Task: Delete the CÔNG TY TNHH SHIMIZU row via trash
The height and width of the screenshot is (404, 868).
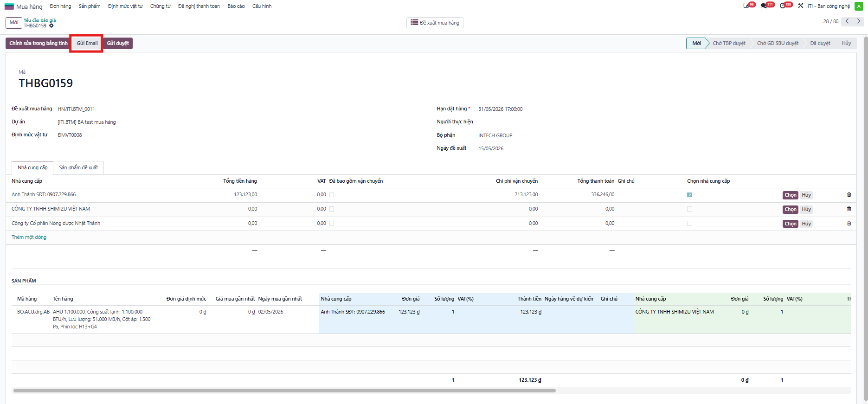Action: tap(849, 209)
